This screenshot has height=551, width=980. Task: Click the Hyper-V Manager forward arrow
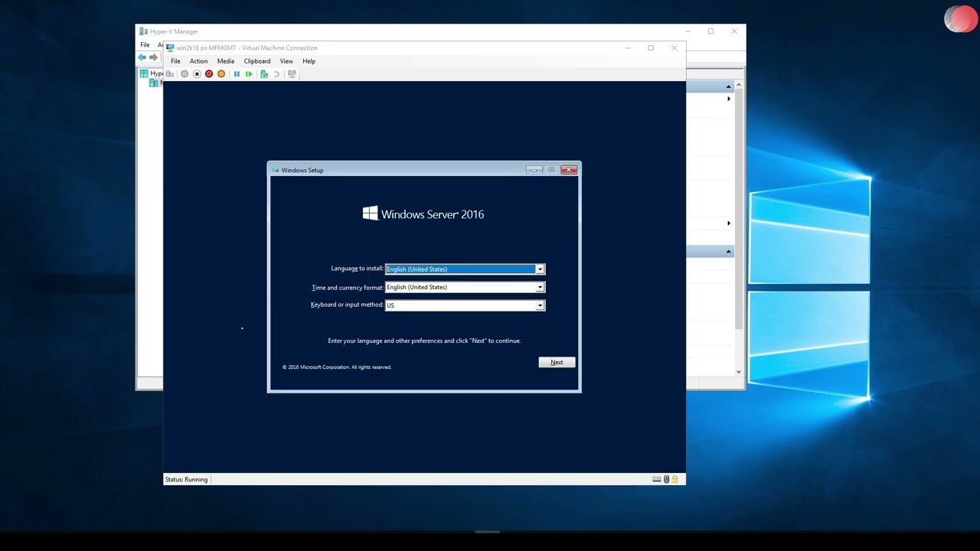tap(154, 57)
